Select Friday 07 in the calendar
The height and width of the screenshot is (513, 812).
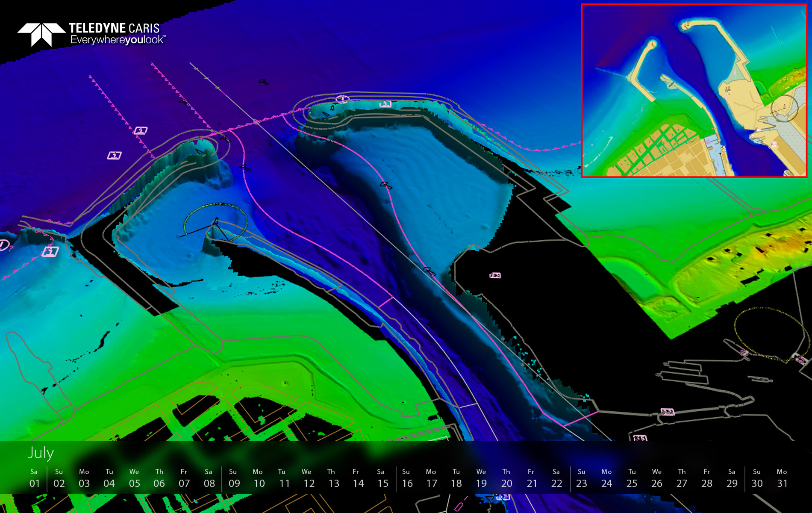[184, 478]
